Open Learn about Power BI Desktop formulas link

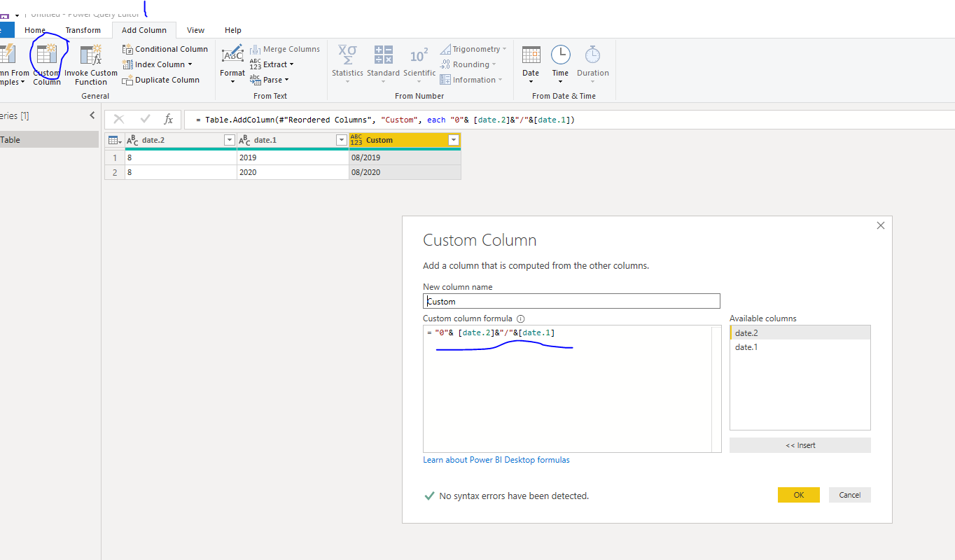tap(496, 460)
